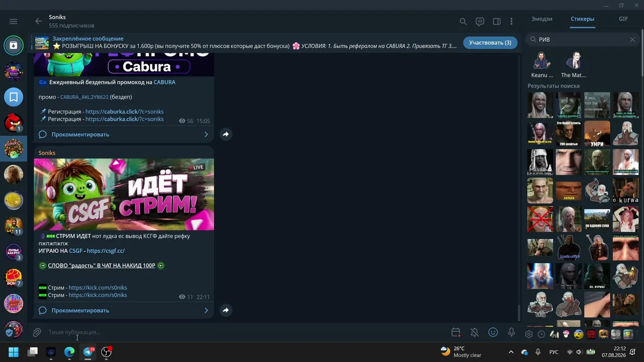This screenshot has height=362, width=644.
Task: Open the gold coin avatar chat
Action: [14, 200]
